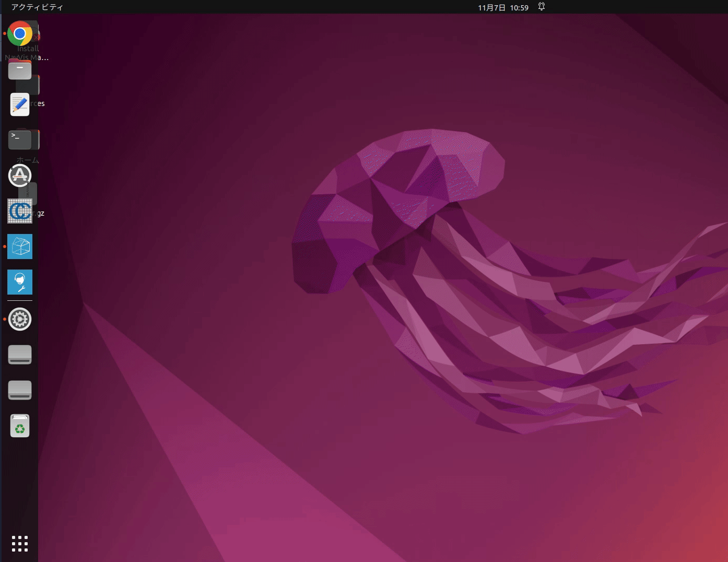Open the Terminal dock icon
The image size is (728, 562).
tap(20, 140)
